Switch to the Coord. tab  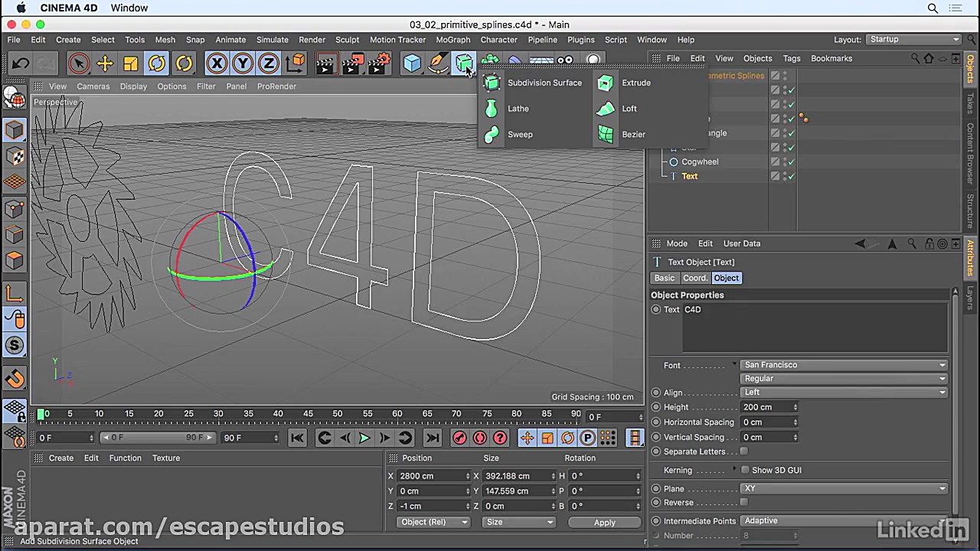click(x=694, y=278)
